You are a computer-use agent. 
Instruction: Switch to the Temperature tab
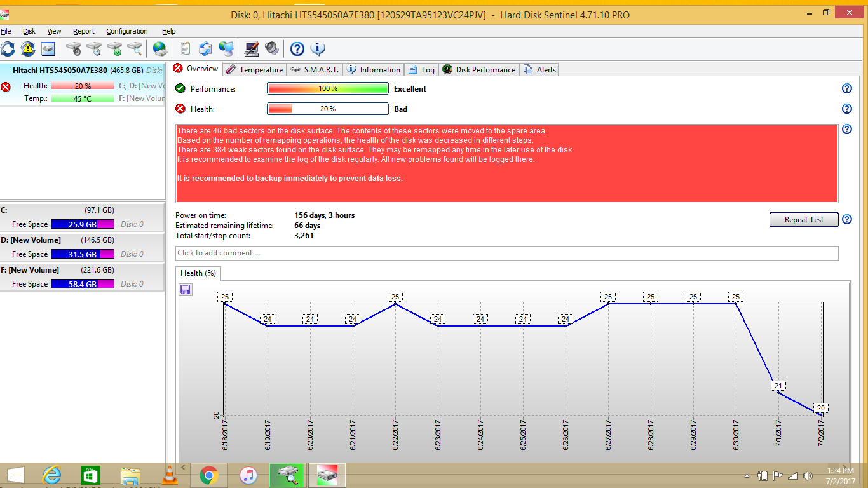pyautogui.click(x=254, y=70)
